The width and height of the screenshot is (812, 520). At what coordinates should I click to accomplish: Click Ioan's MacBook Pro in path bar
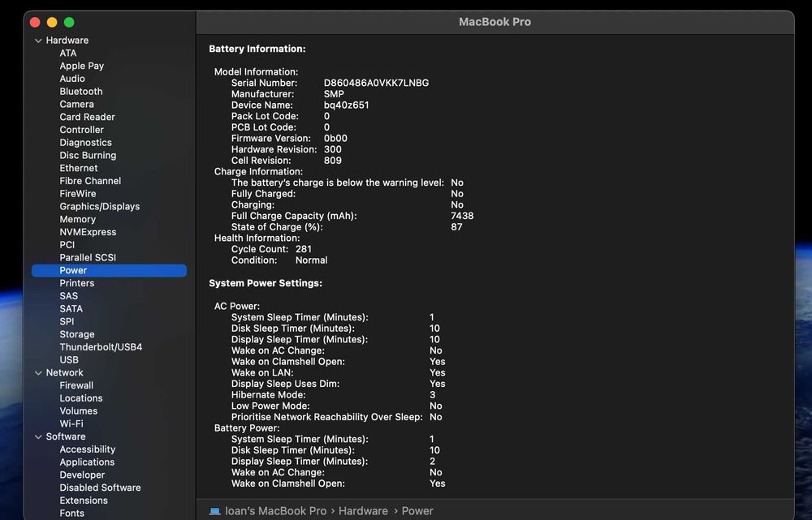pyautogui.click(x=275, y=511)
